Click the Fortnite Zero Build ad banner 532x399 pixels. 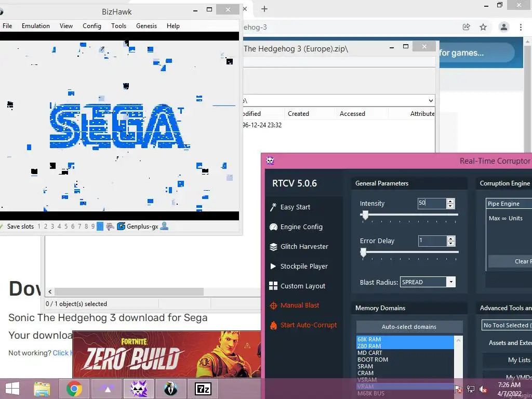click(x=166, y=354)
